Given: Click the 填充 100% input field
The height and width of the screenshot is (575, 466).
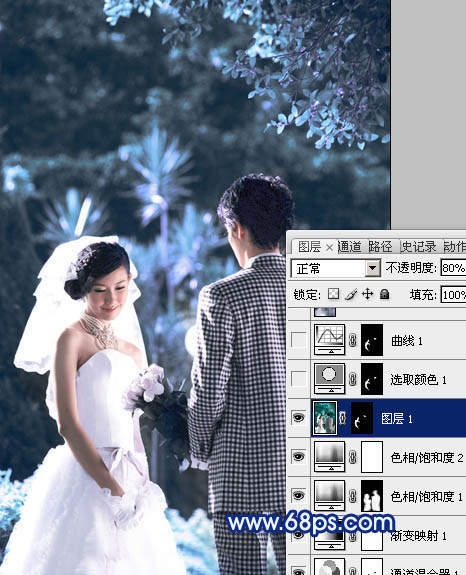Looking at the screenshot, I should tap(453, 295).
